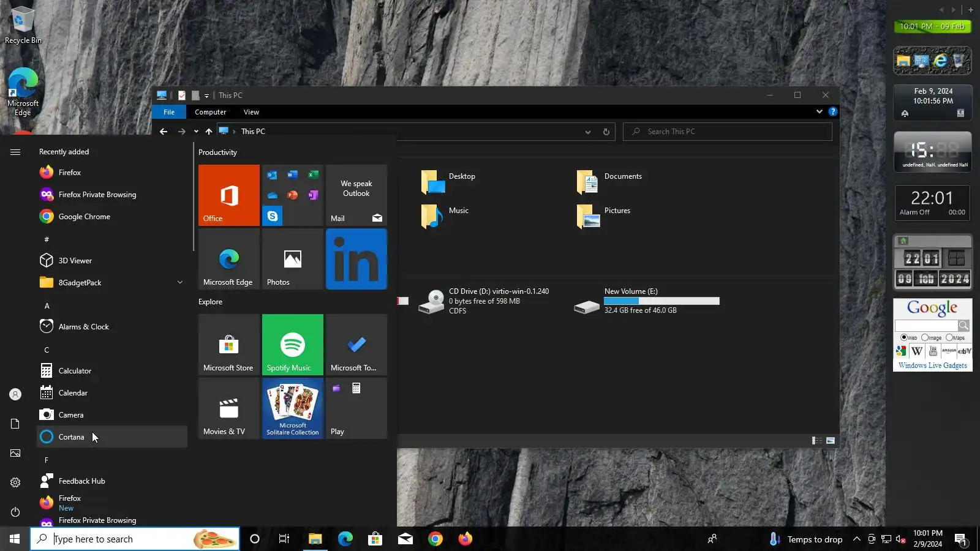Open the Microsoft Edge tile
This screenshot has height=551, width=980.
click(x=229, y=259)
